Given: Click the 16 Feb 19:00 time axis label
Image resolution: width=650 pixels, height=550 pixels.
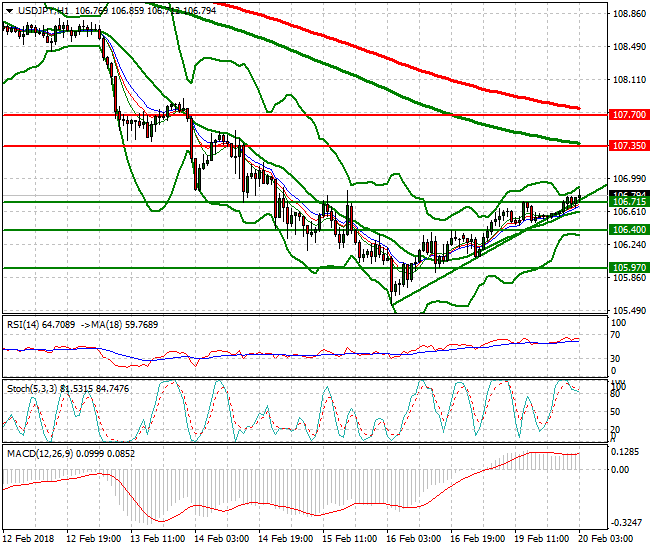Looking at the screenshot, I should point(478,539).
